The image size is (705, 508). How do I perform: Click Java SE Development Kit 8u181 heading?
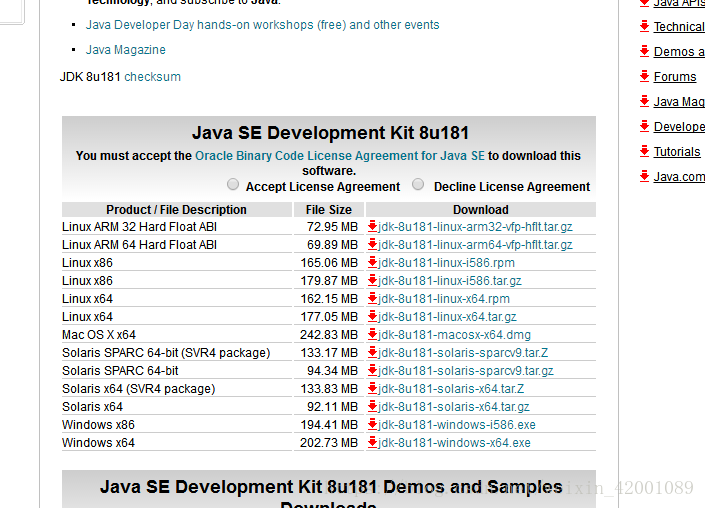330,133
